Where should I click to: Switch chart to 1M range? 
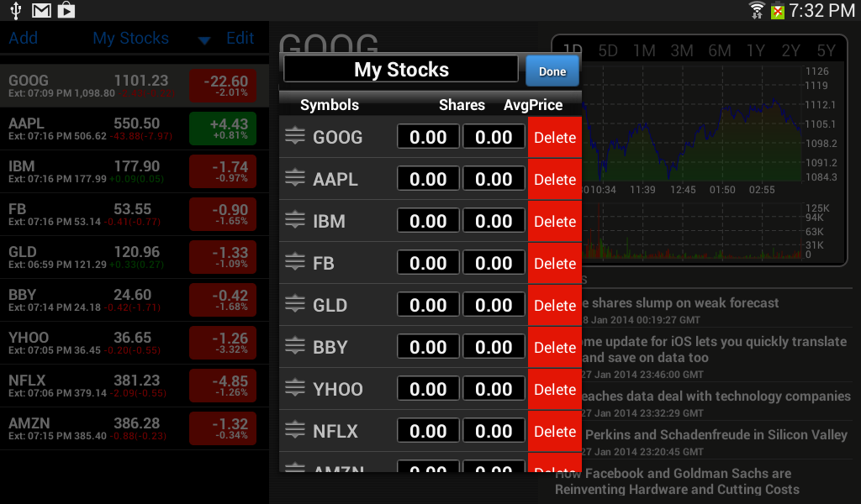(x=644, y=51)
